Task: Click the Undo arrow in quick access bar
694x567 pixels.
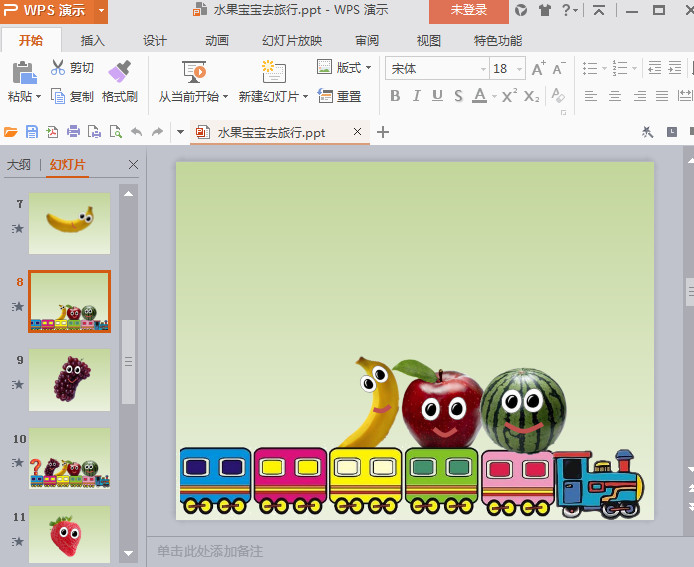Action: tap(137, 132)
